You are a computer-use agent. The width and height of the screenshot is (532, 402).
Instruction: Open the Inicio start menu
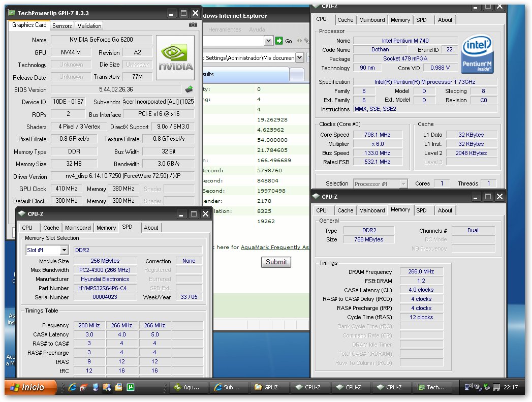click(x=30, y=387)
